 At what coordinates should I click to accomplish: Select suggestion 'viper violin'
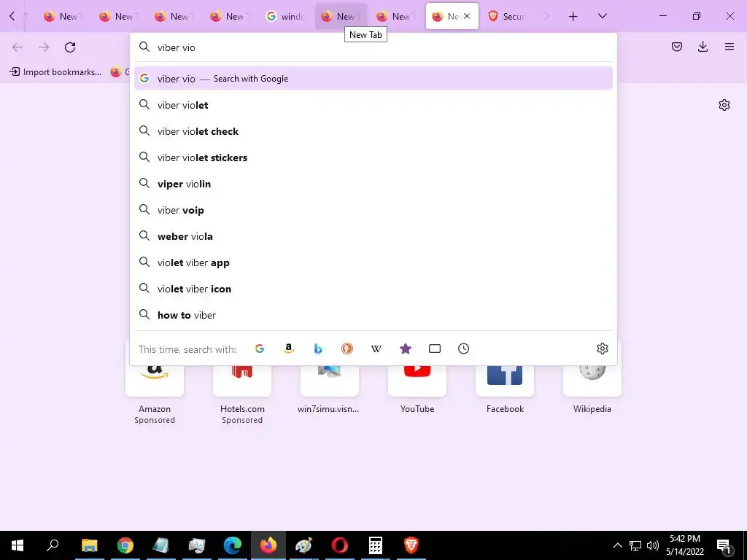point(373,184)
